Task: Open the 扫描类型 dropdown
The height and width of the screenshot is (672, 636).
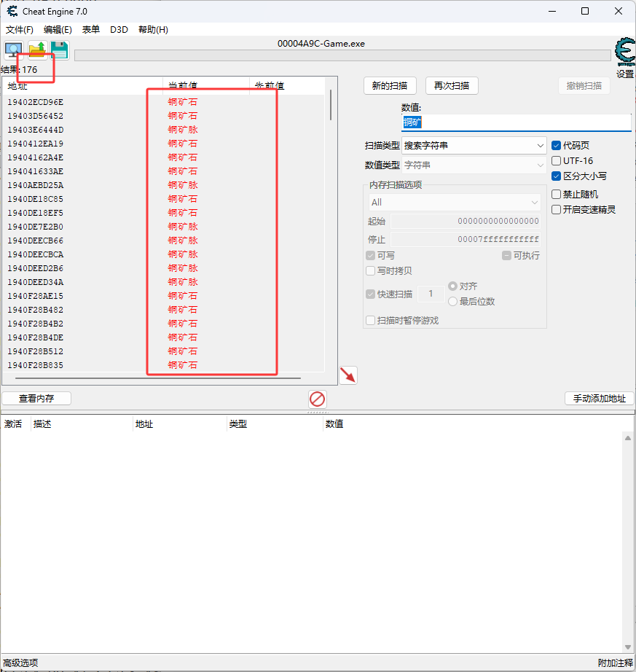Action: click(x=474, y=146)
